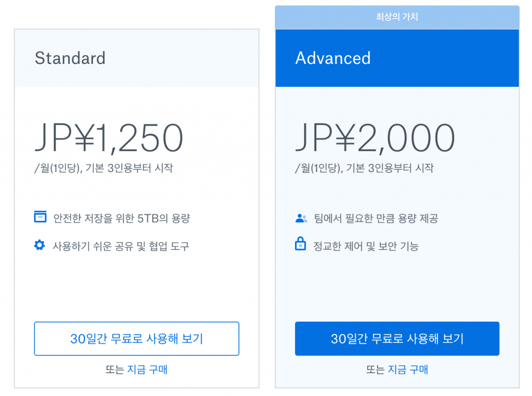Image resolution: width=532 pixels, height=396 pixels.
Task: Click the 또는 text under Advanced button
Action: point(376,369)
